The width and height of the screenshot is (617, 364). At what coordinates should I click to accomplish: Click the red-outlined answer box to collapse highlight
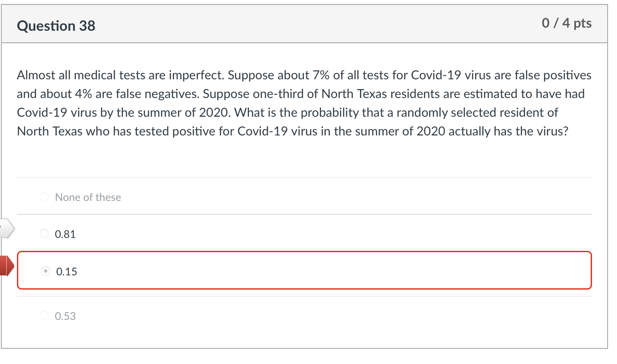tap(305, 270)
